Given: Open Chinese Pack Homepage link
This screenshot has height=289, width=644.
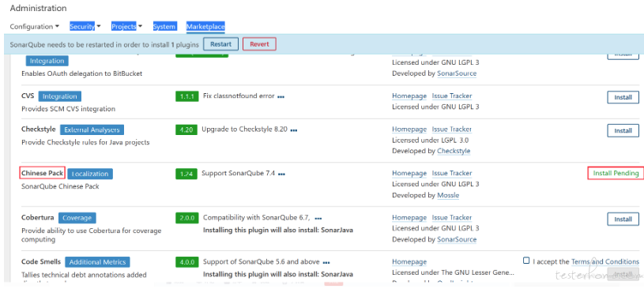Looking at the screenshot, I should [409, 173].
